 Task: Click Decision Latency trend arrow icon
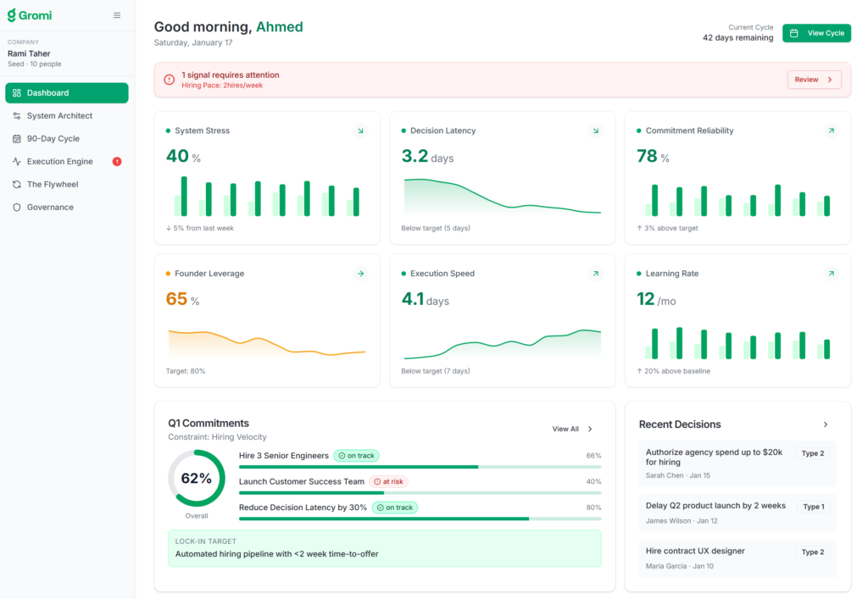(596, 130)
